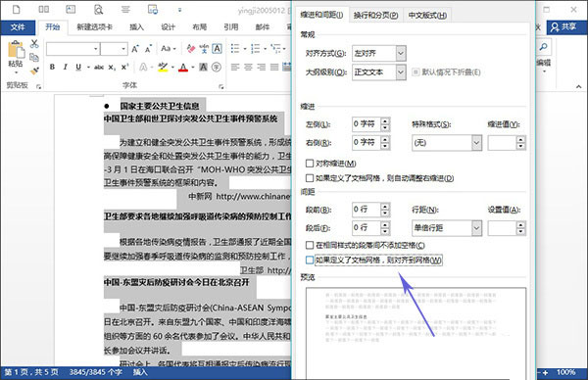Open the highlight color dropdown arrow
Viewport: 588px width, 380px height.
coord(172,68)
